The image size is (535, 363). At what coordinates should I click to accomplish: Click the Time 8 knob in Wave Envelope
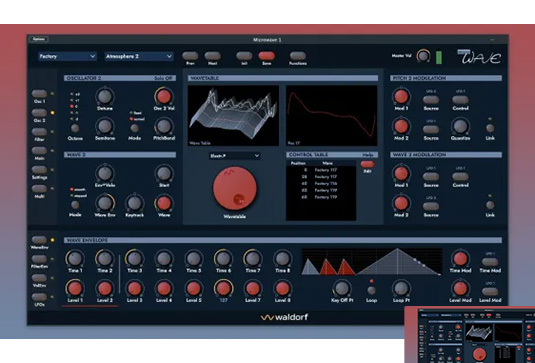[283, 259]
